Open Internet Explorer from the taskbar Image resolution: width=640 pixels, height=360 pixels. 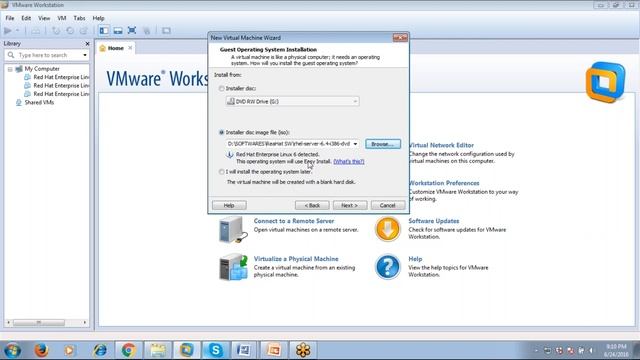(100, 350)
